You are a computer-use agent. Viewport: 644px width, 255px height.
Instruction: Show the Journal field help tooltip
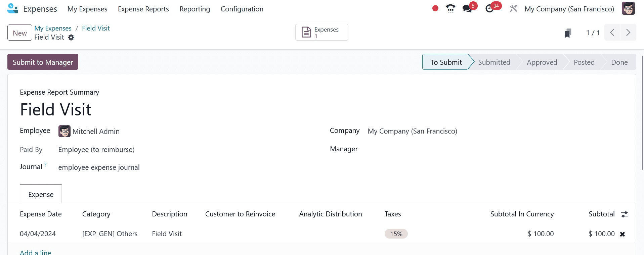[45, 164]
